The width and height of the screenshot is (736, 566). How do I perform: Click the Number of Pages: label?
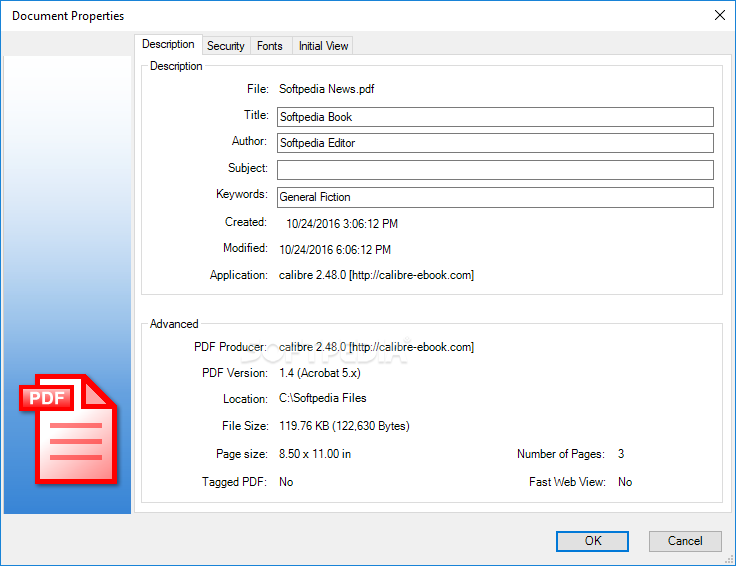pos(561,454)
